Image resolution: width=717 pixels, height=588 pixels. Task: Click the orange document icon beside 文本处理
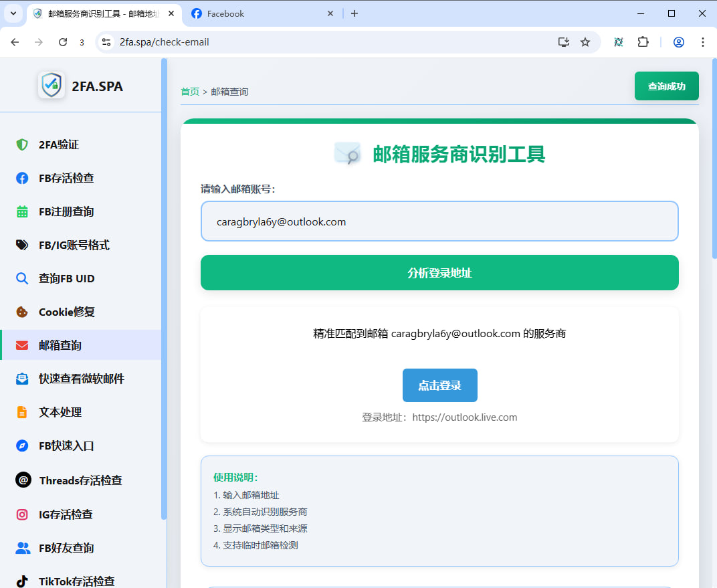pyautogui.click(x=22, y=412)
